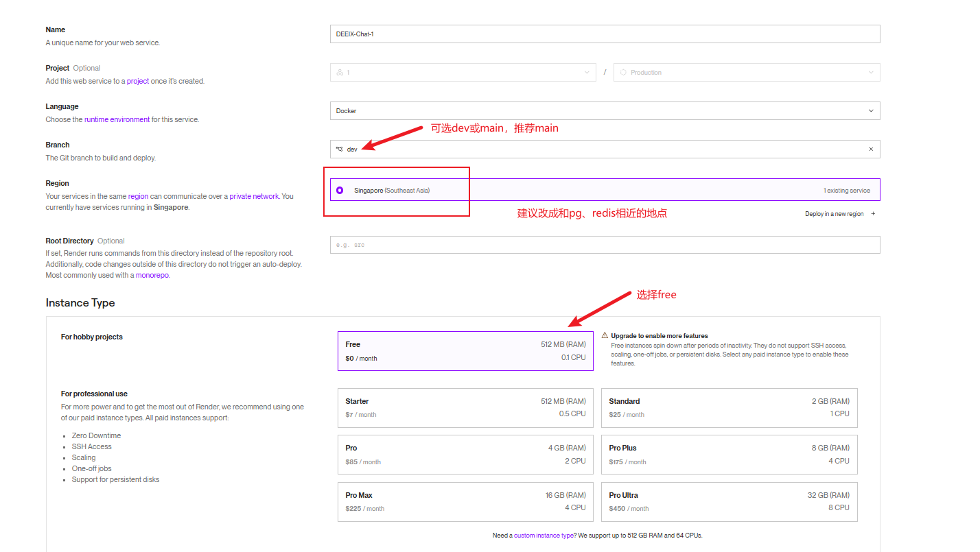980x552 pixels.
Task: Click Deploy in a new region
Action: (x=834, y=214)
